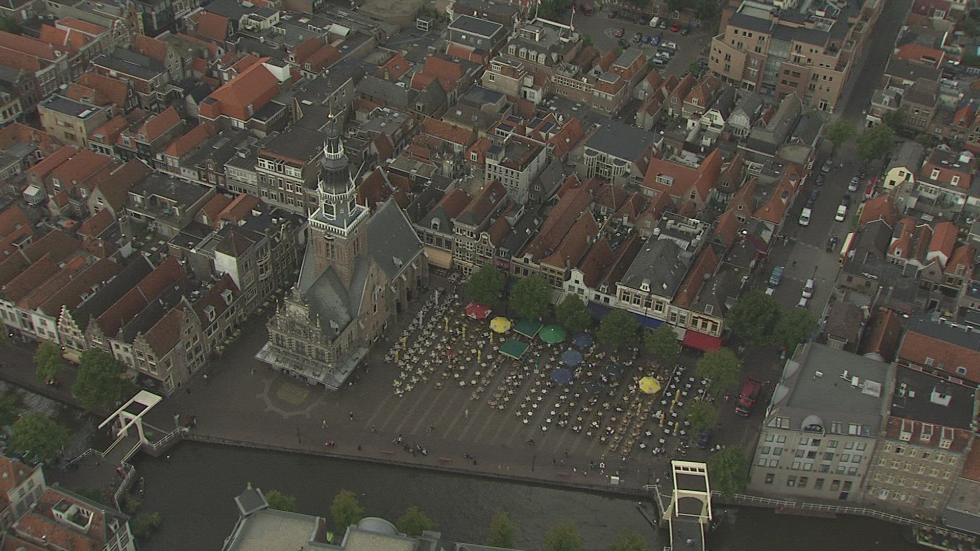The height and width of the screenshot is (551, 980).
Task: Click the lone yellow parasol near the truck
Action: (649, 384)
